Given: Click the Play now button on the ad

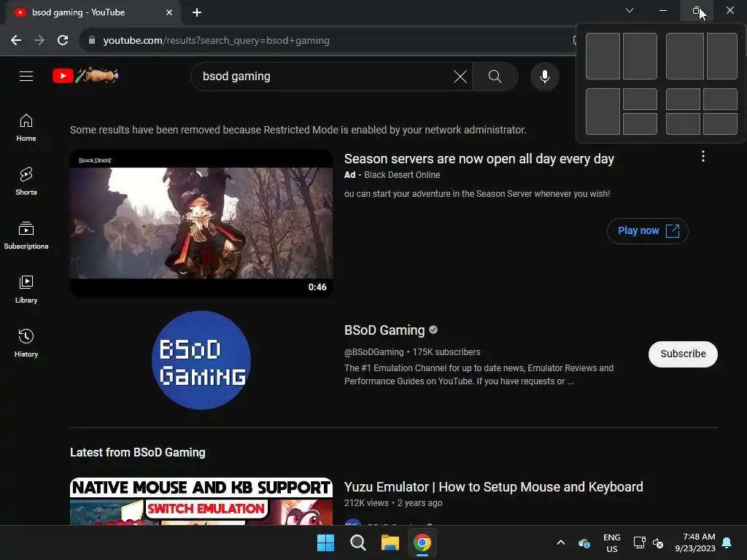Looking at the screenshot, I should 648,231.
